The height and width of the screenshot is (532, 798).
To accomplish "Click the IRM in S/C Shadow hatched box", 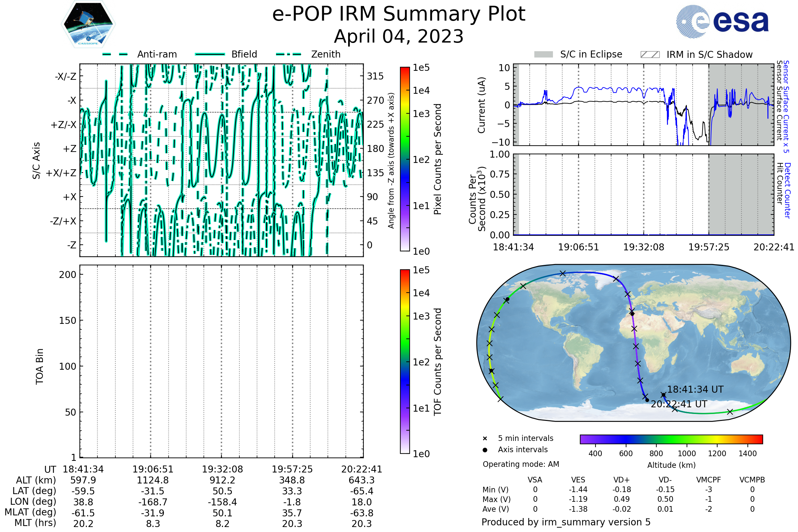I will 650,55.
